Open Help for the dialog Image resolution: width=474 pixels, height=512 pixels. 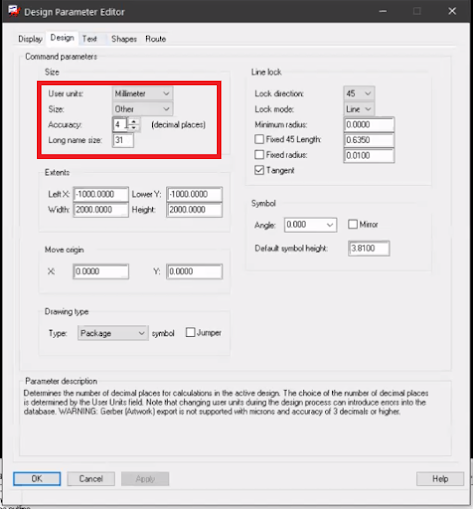pyautogui.click(x=440, y=479)
